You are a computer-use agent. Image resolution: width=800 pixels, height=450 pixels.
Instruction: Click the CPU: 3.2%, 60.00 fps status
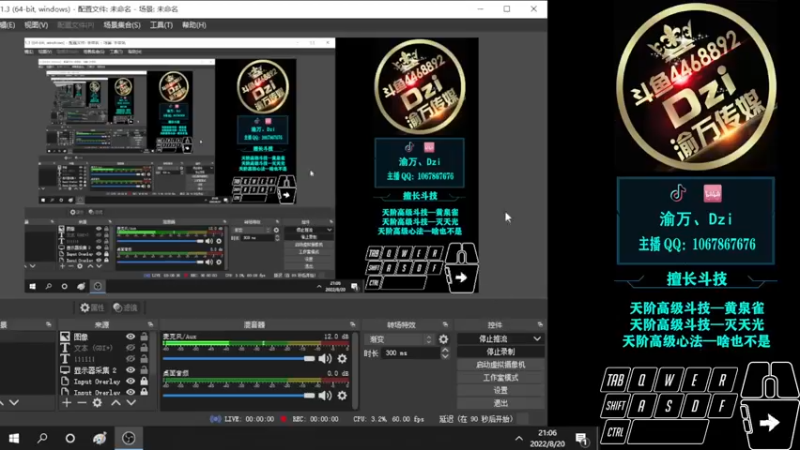tap(388, 419)
